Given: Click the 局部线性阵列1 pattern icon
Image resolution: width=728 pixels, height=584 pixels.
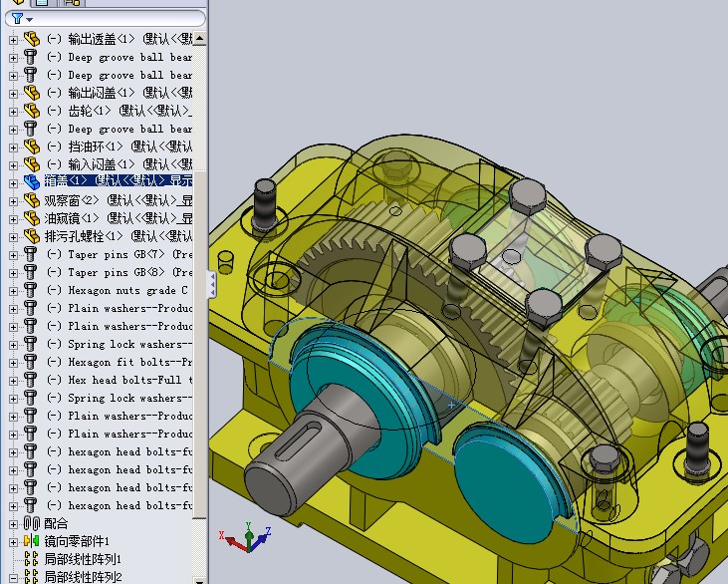Looking at the screenshot, I should 32,559.
